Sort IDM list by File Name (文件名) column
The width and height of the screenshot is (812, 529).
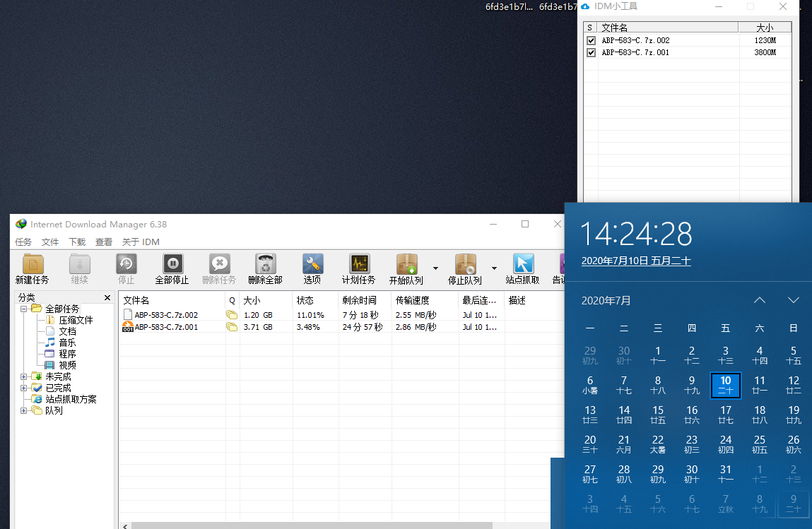tap(172, 300)
